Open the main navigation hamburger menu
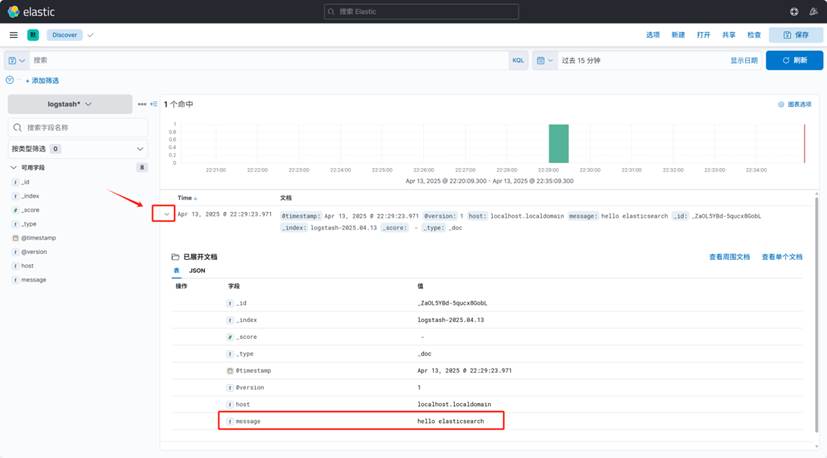 pos(14,35)
